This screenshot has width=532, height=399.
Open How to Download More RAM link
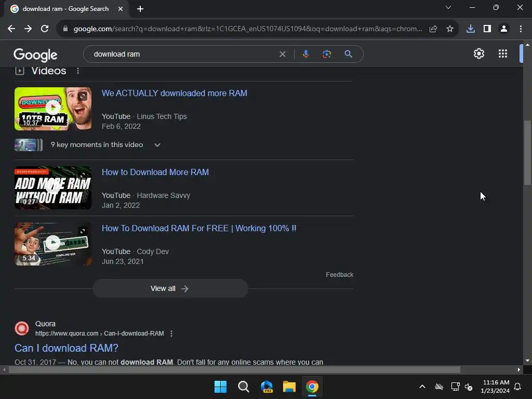coord(155,172)
